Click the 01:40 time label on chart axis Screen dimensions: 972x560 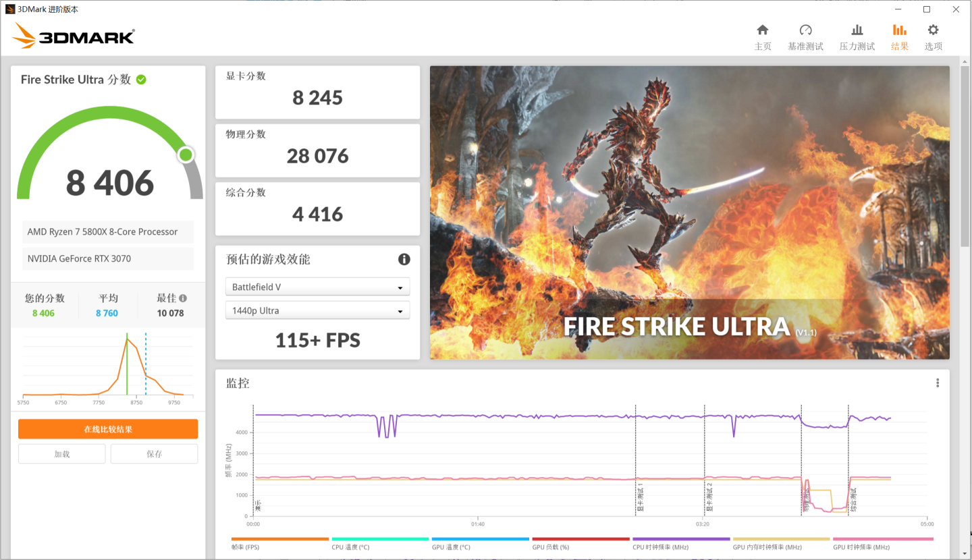click(x=478, y=524)
